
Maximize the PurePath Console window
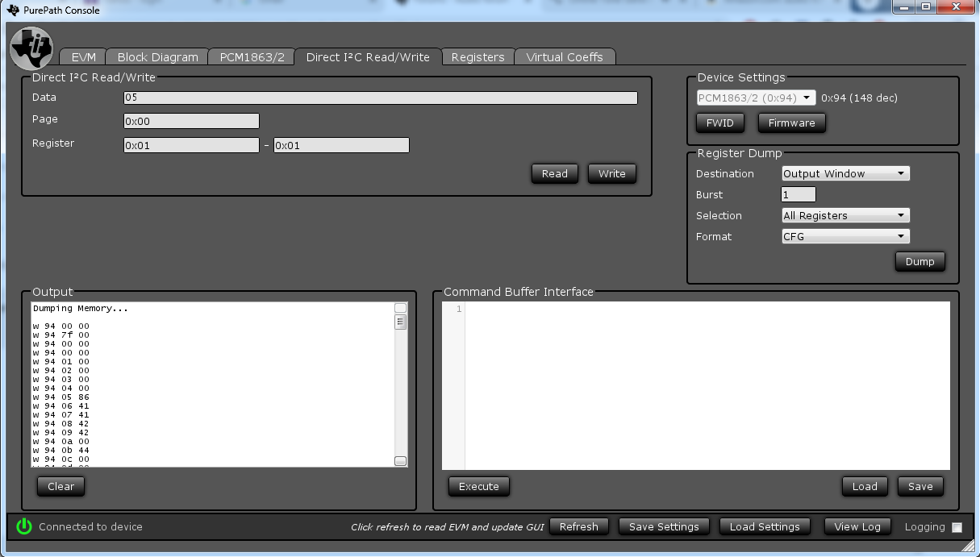click(x=925, y=7)
